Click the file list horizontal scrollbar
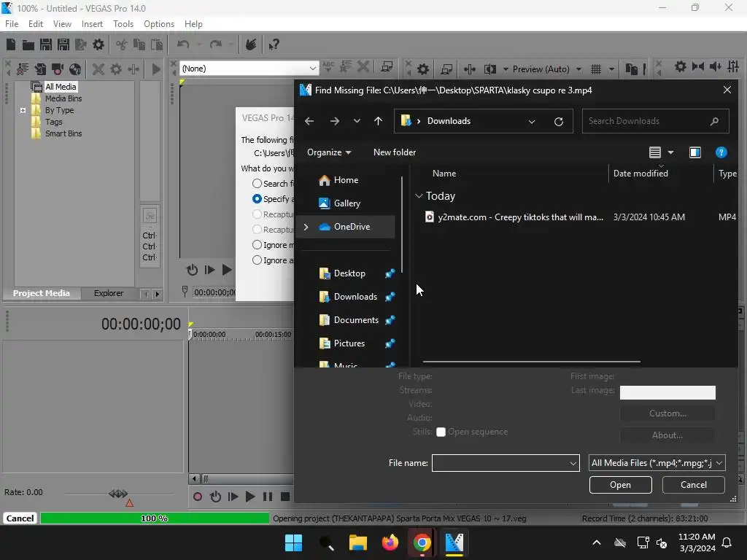 point(531,362)
